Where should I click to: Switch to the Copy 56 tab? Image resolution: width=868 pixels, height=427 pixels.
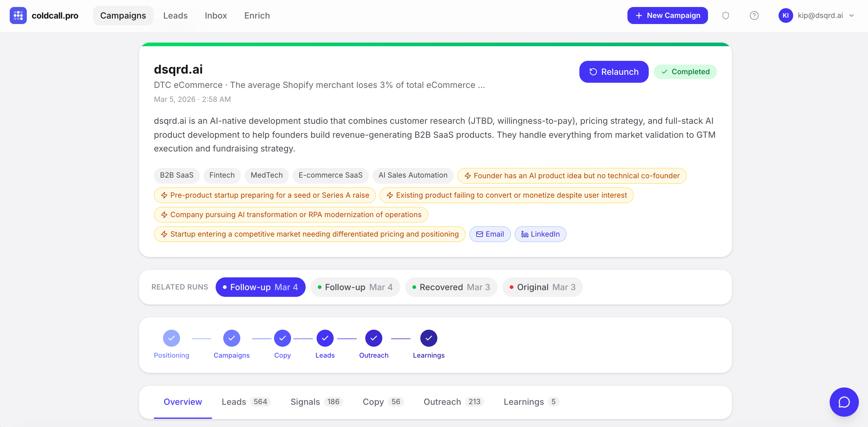(383, 402)
